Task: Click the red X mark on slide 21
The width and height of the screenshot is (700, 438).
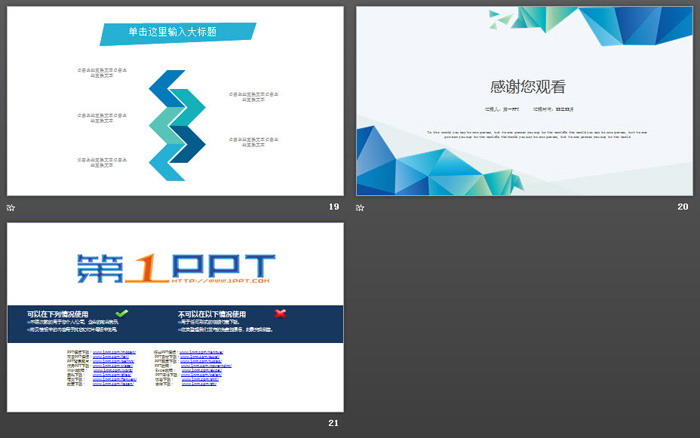Action: [x=280, y=313]
